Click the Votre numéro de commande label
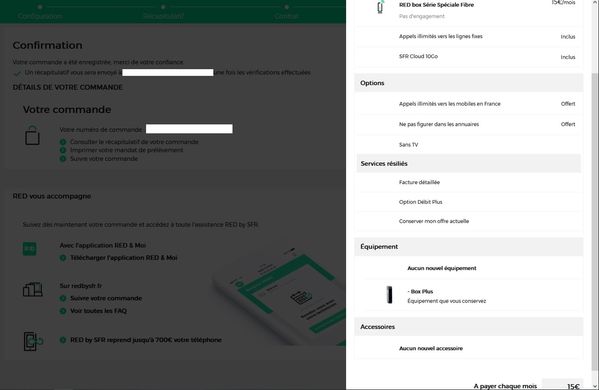The width and height of the screenshot is (599, 390). 101,129
